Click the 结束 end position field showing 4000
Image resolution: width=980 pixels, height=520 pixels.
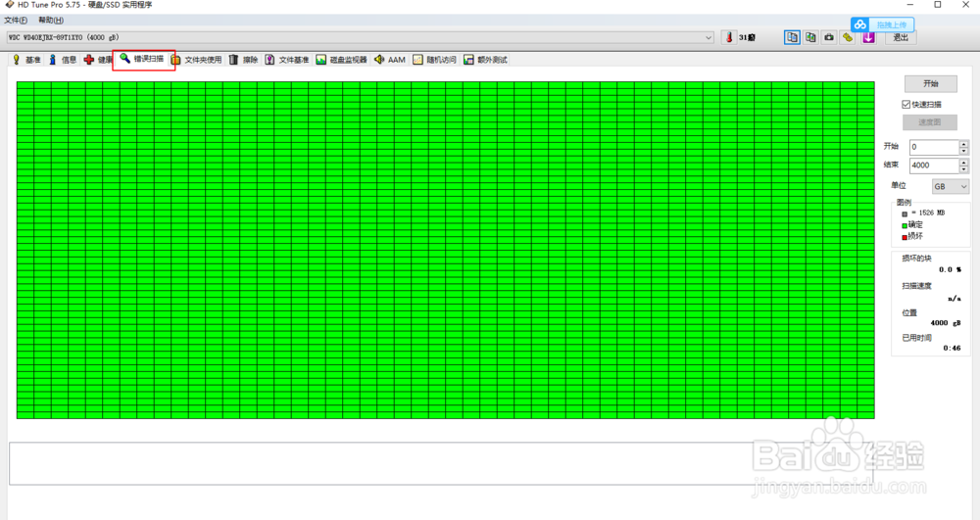point(934,165)
